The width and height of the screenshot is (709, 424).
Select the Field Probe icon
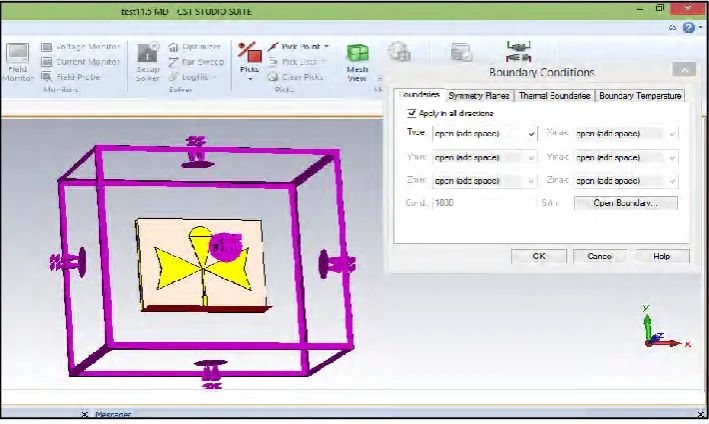(x=46, y=77)
